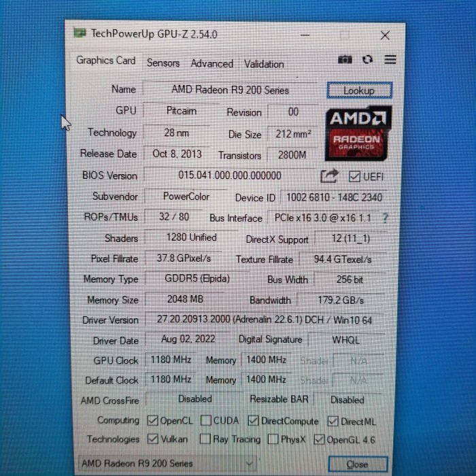Switch to the Sensors tab

click(163, 63)
